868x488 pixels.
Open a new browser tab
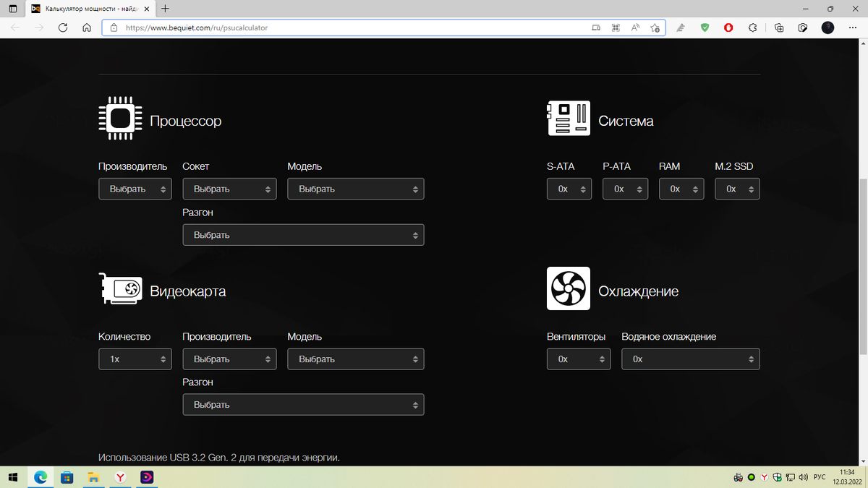coord(166,9)
